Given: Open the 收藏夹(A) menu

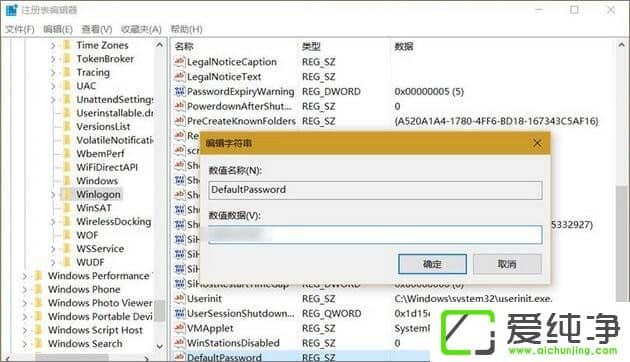Looking at the screenshot, I should [141, 29].
